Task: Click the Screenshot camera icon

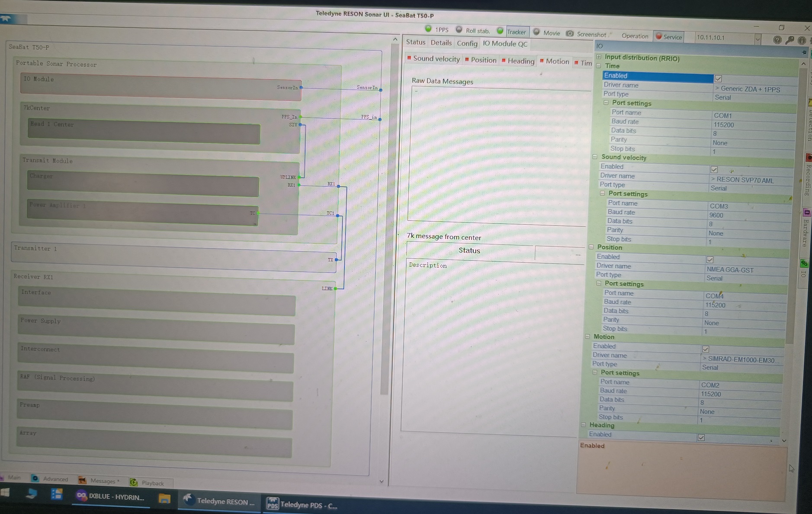Action: click(x=570, y=33)
